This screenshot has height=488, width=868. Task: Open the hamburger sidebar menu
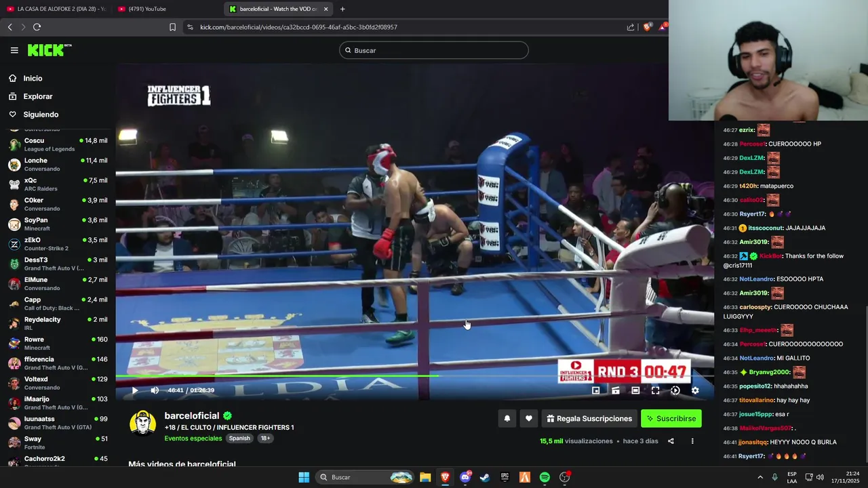14,50
